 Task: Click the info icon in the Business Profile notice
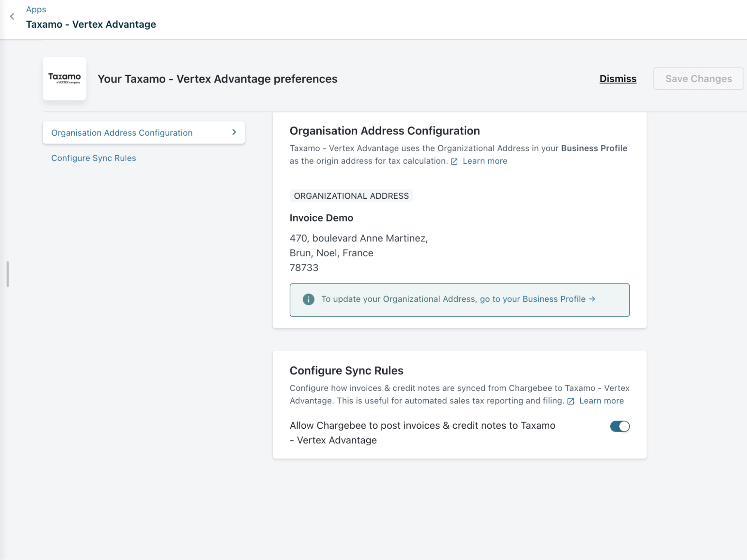tap(308, 299)
